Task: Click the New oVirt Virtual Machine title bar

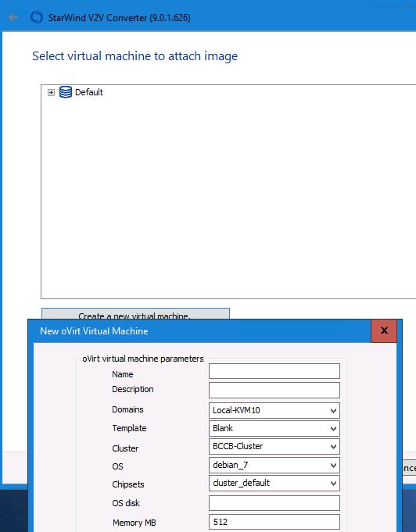Action: 200,331
